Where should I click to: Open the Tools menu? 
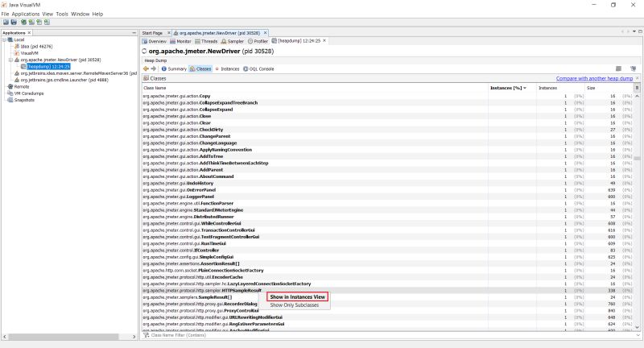click(x=62, y=14)
